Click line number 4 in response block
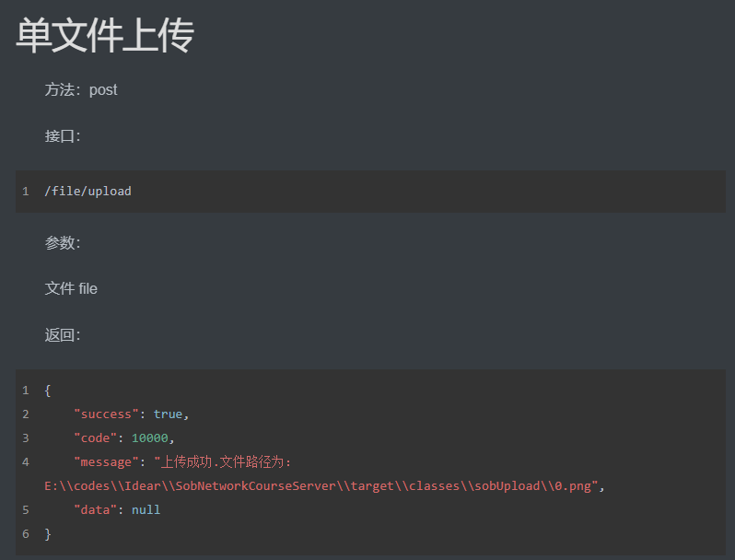 tap(26, 462)
